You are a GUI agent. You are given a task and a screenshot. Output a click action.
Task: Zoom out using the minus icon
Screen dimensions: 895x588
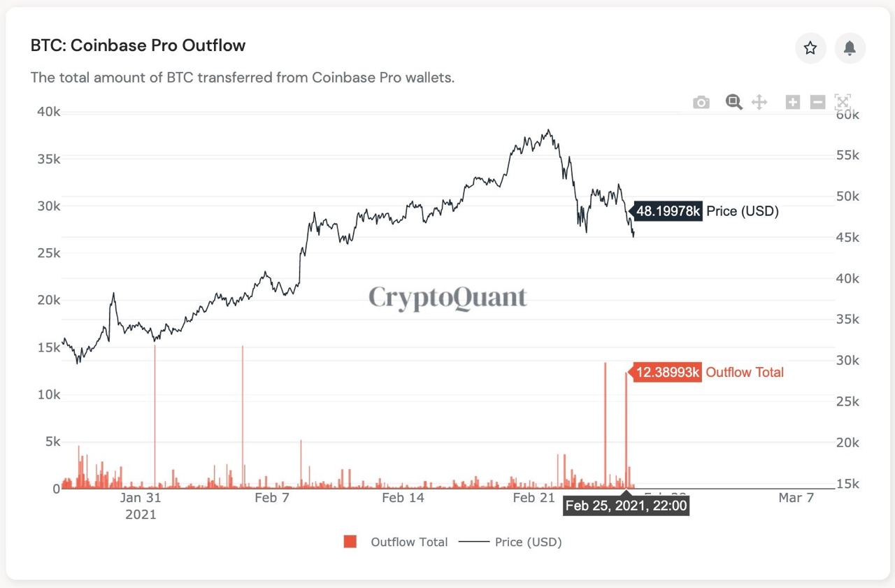point(817,102)
